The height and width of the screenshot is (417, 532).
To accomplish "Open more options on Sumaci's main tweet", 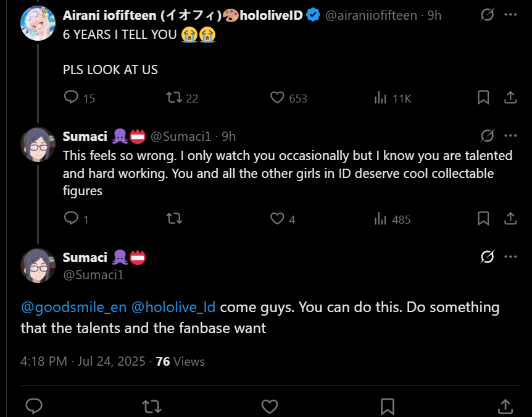I will point(510,257).
